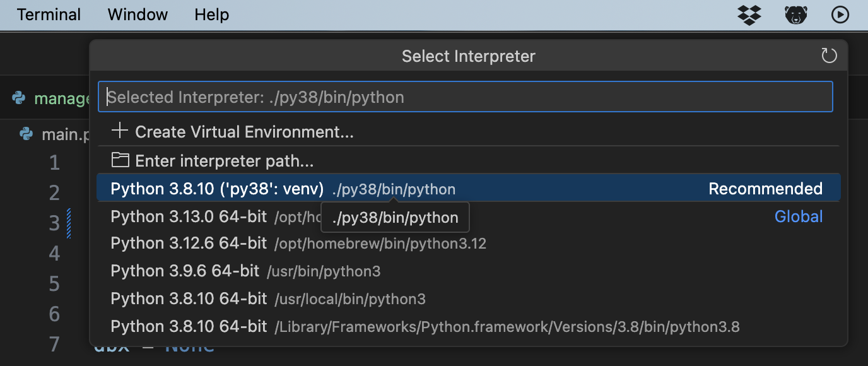Open the Help menu
The height and width of the screenshot is (366, 868).
(211, 15)
